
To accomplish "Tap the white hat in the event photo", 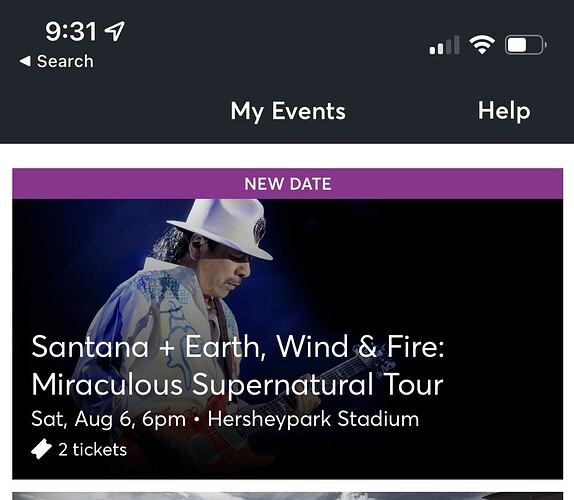I will pos(224,227).
